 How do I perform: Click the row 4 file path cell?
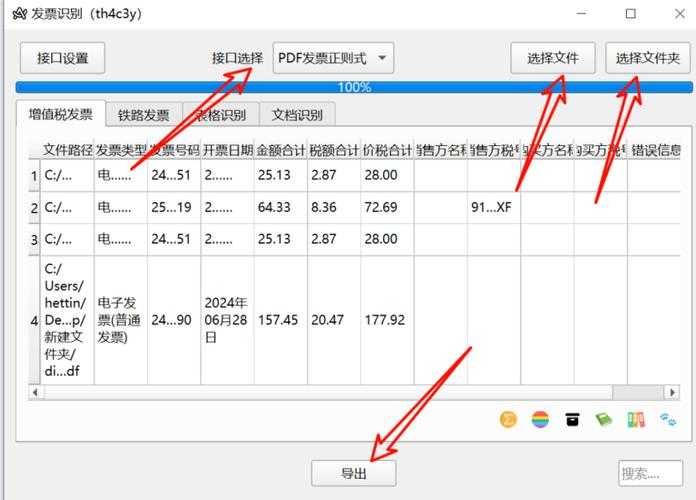[67, 320]
